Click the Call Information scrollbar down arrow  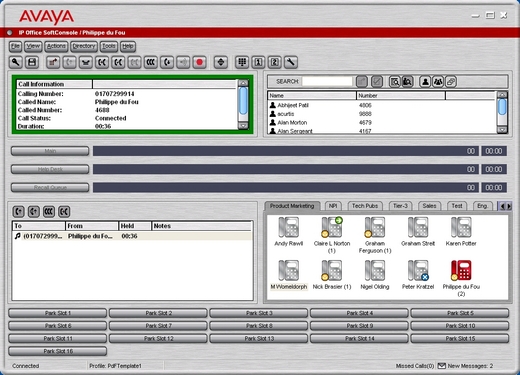(x=243, y=126)
